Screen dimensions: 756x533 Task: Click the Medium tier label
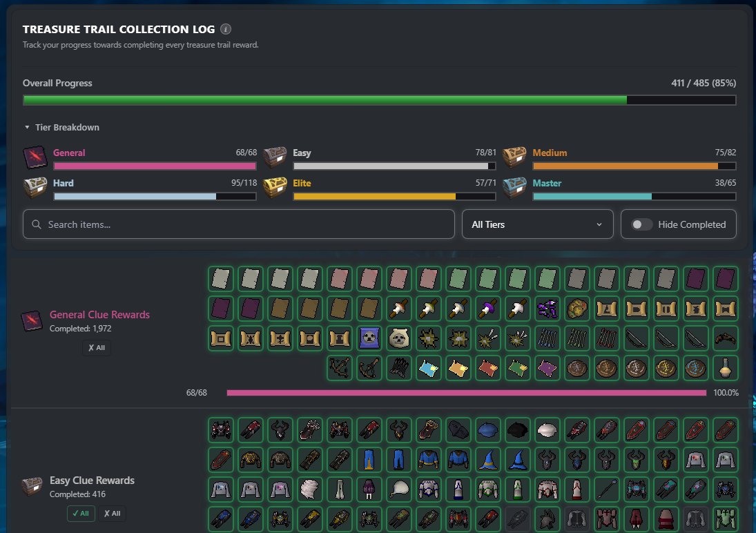coord(550,153)
